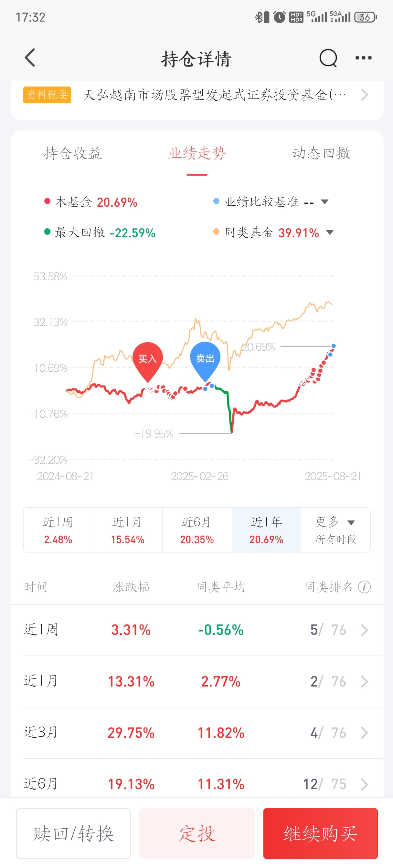Tap the 继续购买 button
Screen dimensions: 393x868
(321, 833)
